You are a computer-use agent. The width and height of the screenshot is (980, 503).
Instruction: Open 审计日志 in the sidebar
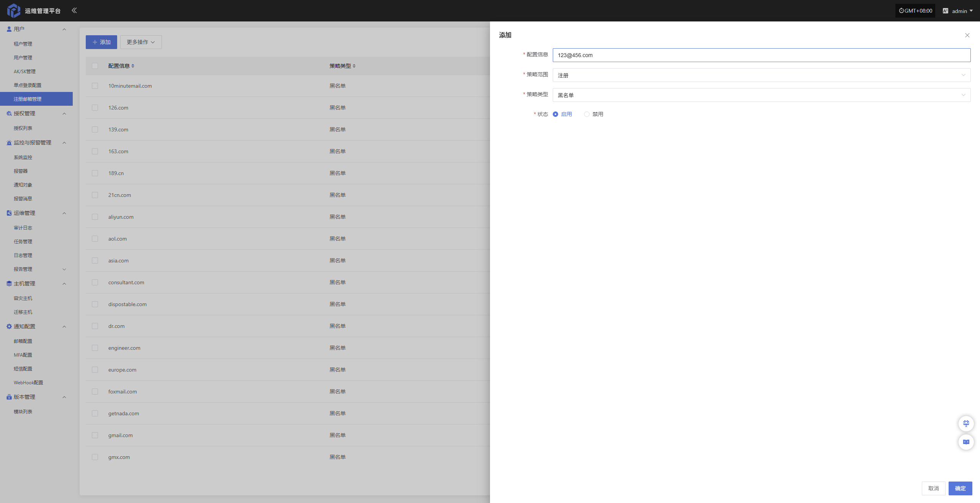click(x=23, y=228)
